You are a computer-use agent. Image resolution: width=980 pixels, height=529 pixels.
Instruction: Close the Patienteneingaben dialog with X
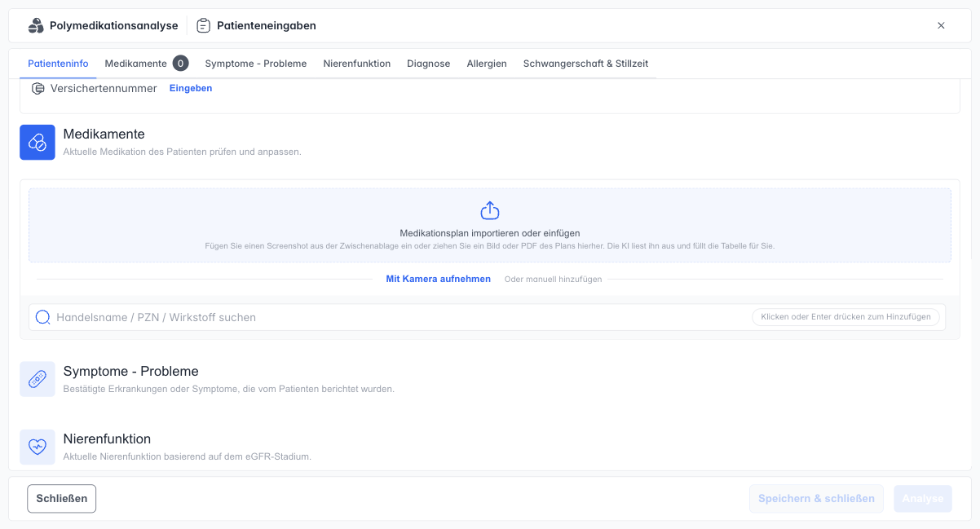(941, 25)
